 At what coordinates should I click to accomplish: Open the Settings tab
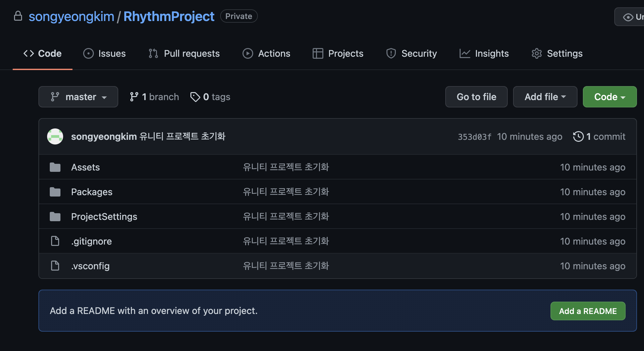click(x=557, y=53)
